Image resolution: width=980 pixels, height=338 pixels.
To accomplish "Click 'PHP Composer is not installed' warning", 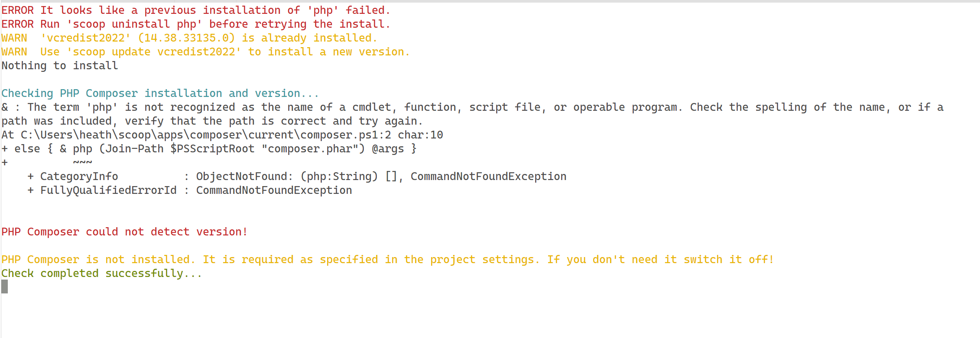I will [x=95, y=260].
